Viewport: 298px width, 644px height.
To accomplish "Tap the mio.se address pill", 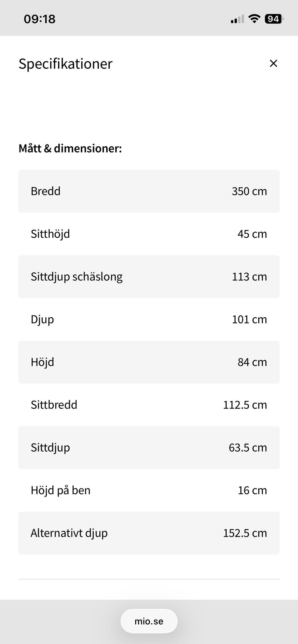I will [149, 621].
